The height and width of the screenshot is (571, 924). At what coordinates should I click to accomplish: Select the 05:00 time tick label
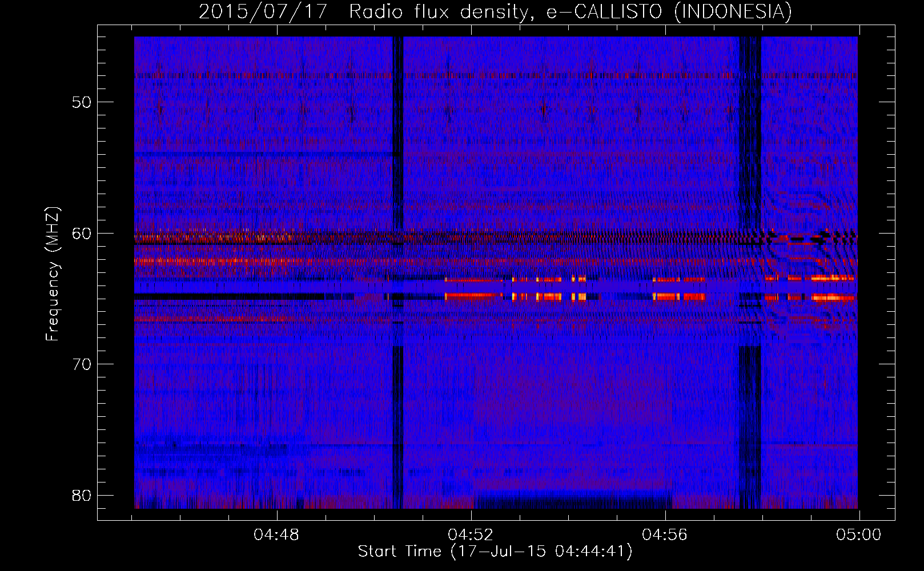click(859, 535)
